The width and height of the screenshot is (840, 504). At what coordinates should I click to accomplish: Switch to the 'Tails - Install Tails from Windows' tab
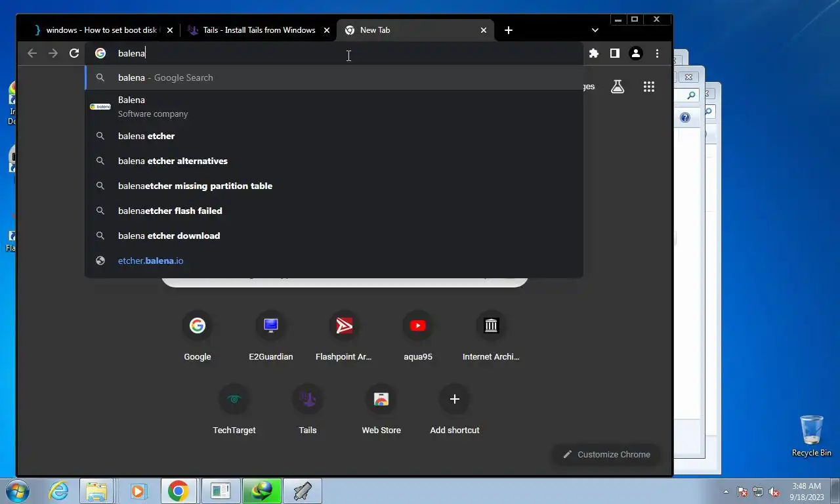(x=259, y=30)
